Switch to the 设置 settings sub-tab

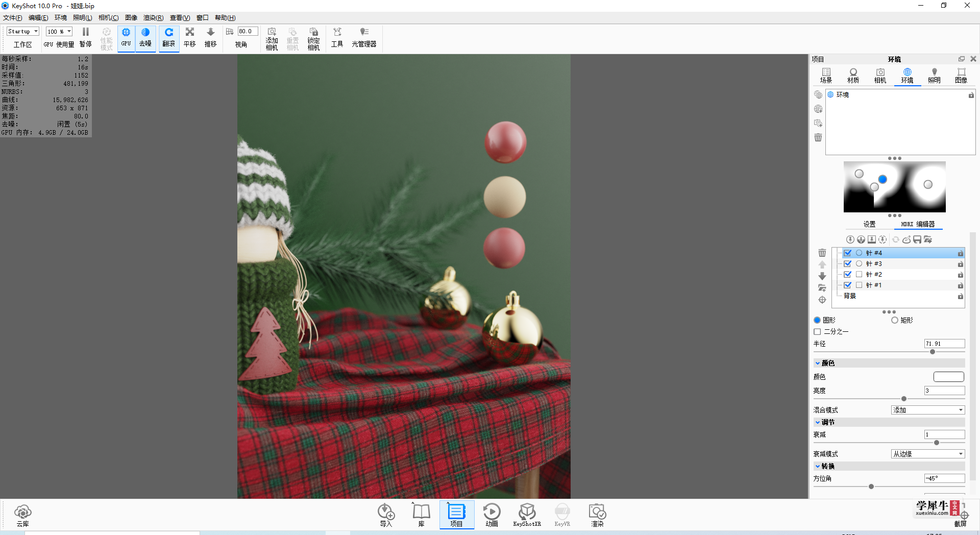[870, 225]
